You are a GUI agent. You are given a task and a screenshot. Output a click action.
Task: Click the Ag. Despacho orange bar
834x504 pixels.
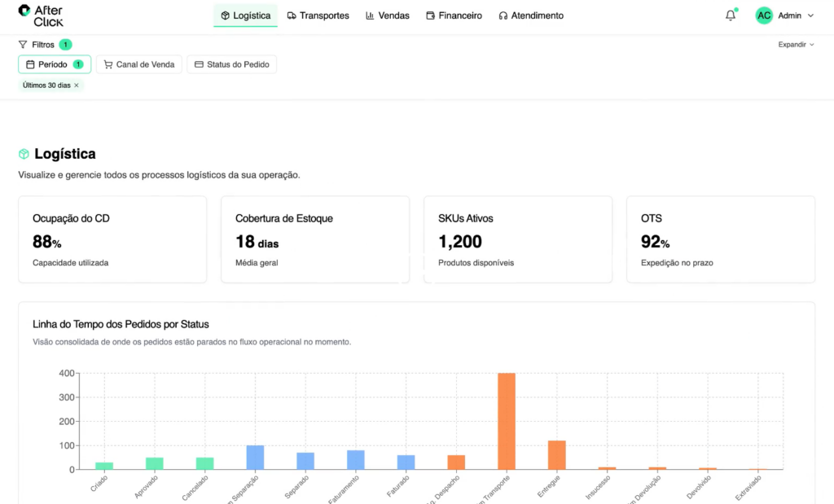coord(456,462)
